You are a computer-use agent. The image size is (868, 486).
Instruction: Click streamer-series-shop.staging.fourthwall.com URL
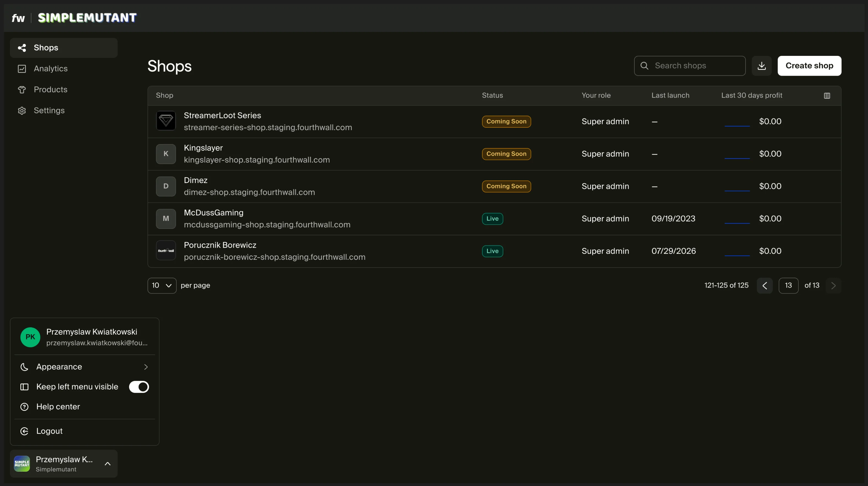point(268,127)
